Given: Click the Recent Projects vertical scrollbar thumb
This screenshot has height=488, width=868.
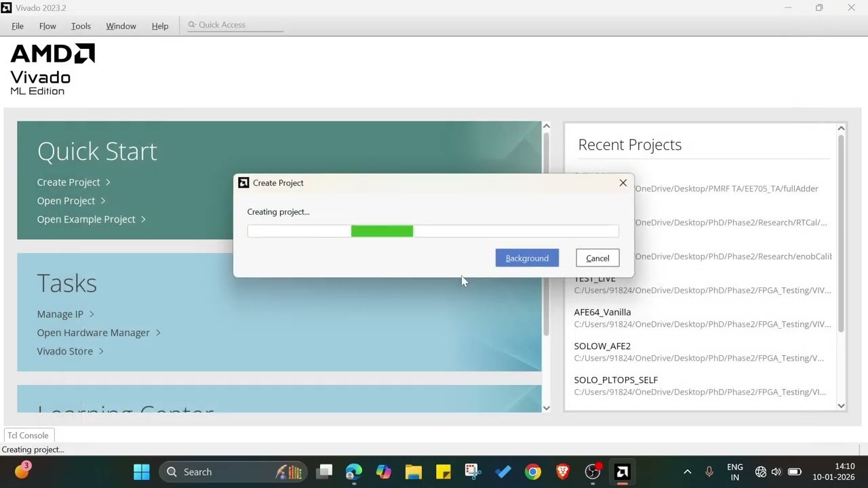Looking at the screenshot, I should (841, 234).
